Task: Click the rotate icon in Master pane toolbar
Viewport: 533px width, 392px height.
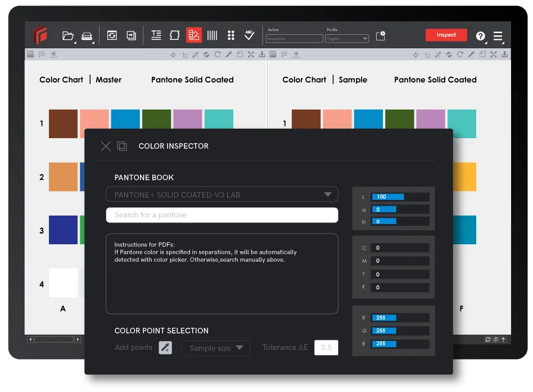Action: [x=218, y=54]
